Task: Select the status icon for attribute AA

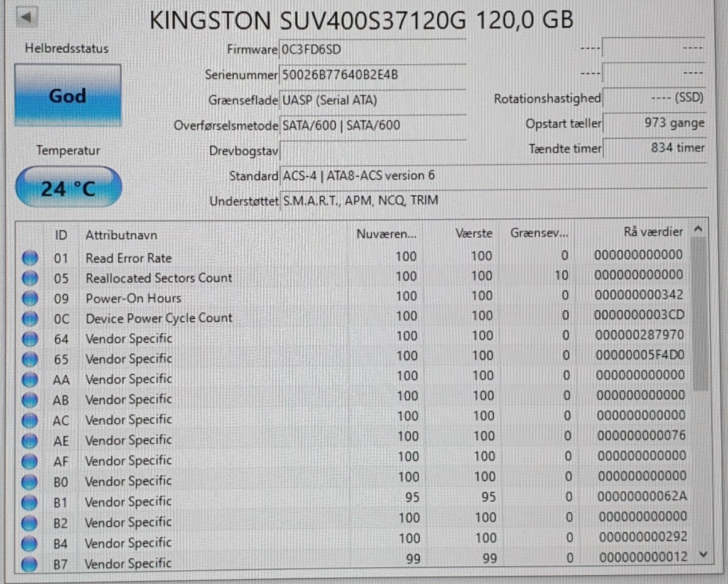Action: pyautogui.click(x=30, y=380)
